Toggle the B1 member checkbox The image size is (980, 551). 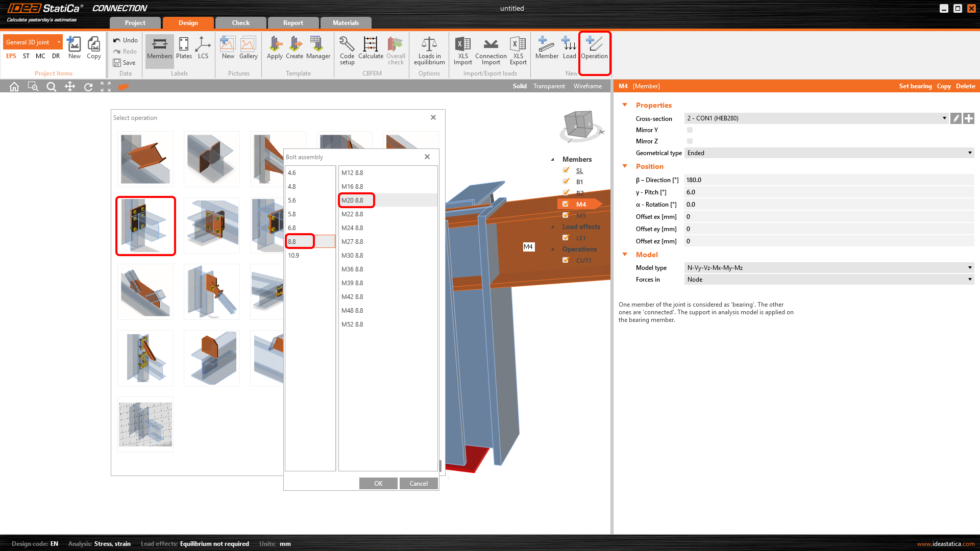click(566, 182)
